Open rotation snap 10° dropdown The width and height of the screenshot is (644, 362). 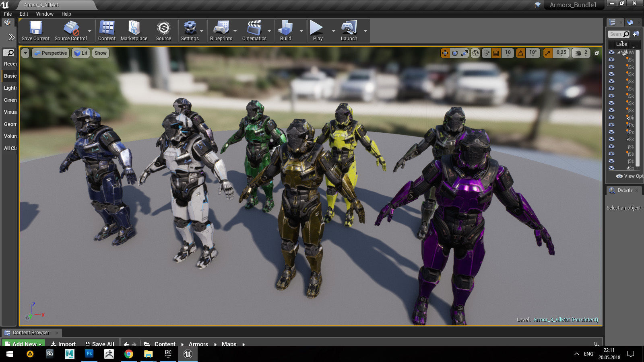[x=533, y=53]
